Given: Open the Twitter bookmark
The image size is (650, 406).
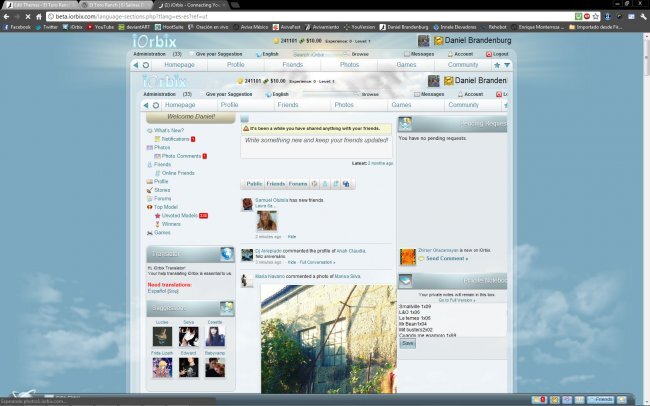Looking at the screenshot, I should point(47,27).
